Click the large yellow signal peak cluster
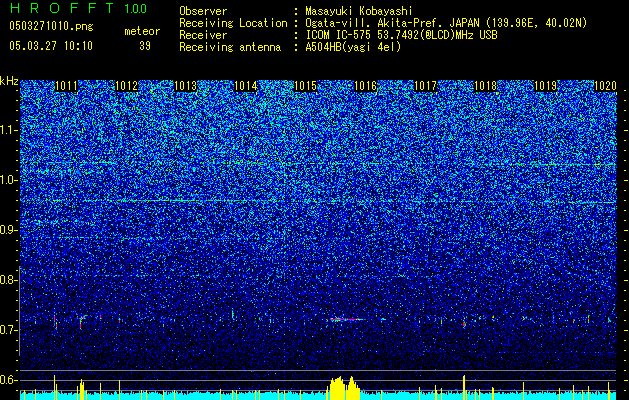629x400 pixels. point(344,388)
